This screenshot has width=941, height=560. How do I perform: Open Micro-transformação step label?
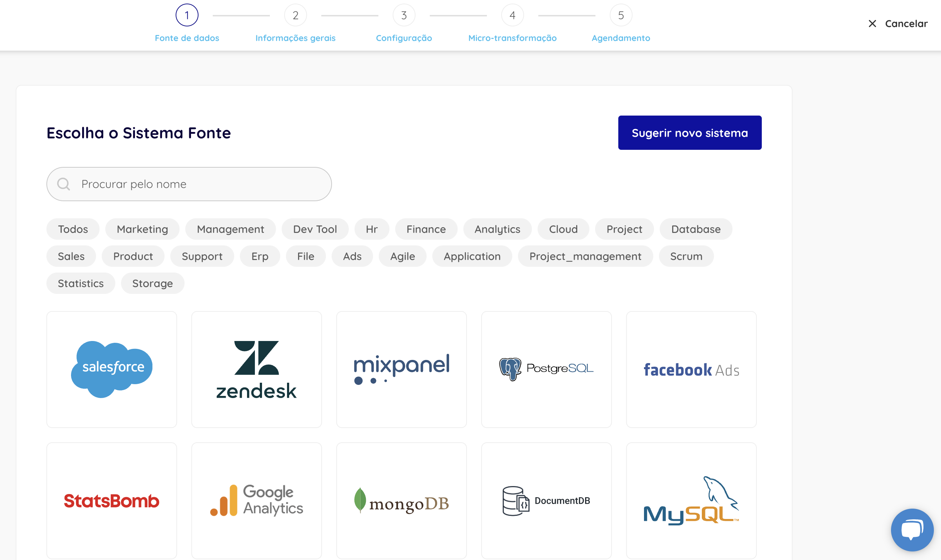pos(512,38)
